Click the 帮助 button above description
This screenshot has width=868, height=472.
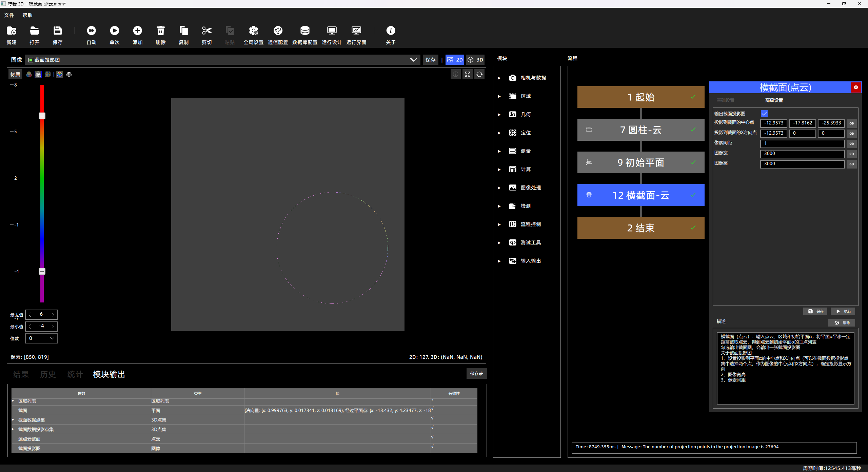pyautogui.click(x=842, y=323)
